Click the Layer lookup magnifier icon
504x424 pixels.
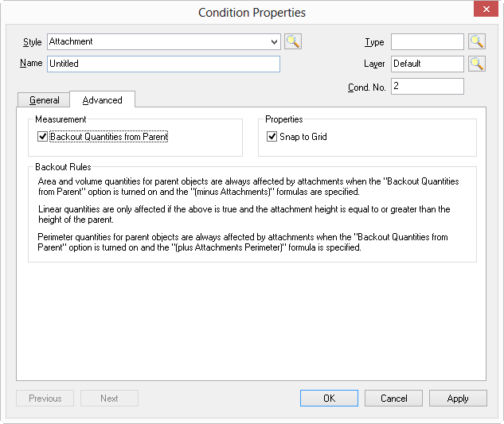click(477, 64)
